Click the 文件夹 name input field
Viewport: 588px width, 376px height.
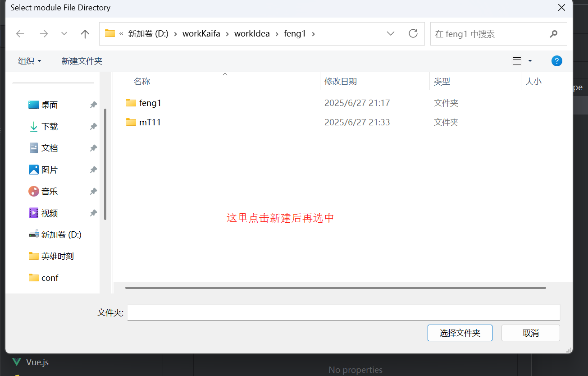pos(344,312)
